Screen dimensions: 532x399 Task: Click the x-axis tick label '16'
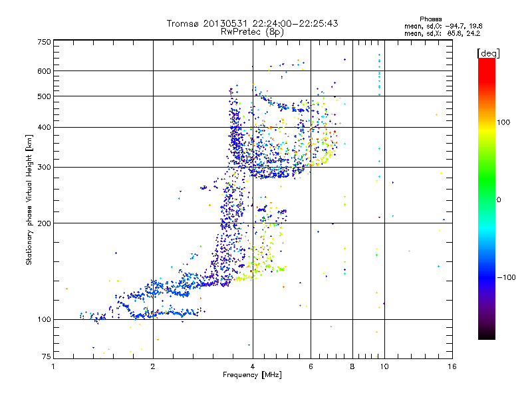(x=452, y=366)
